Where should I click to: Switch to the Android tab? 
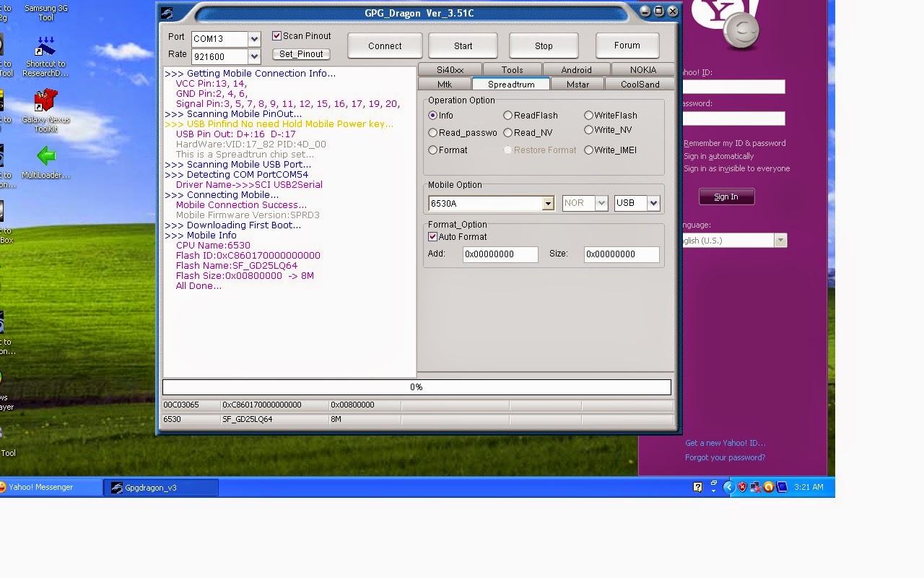576,70
